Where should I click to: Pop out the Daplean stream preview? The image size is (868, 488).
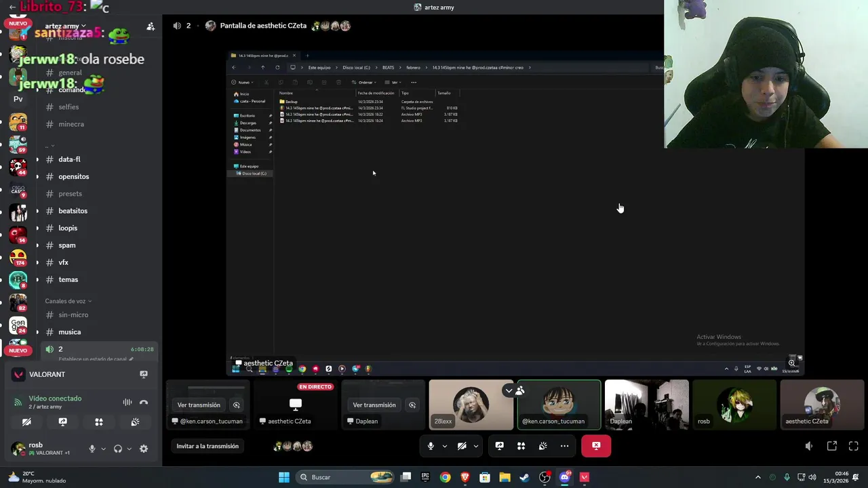(412, 405)
